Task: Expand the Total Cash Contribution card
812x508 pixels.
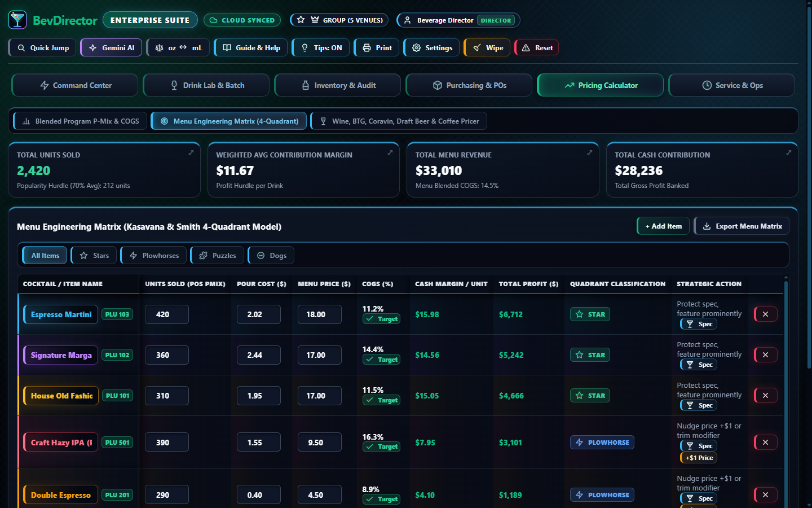Action: (x=789, y=153)
